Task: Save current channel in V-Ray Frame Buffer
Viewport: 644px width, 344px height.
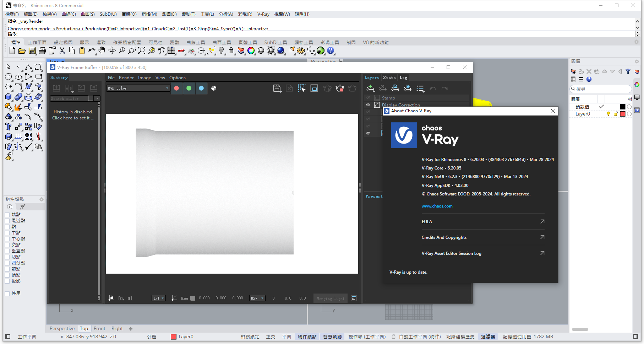Action: tap(277, 88)
